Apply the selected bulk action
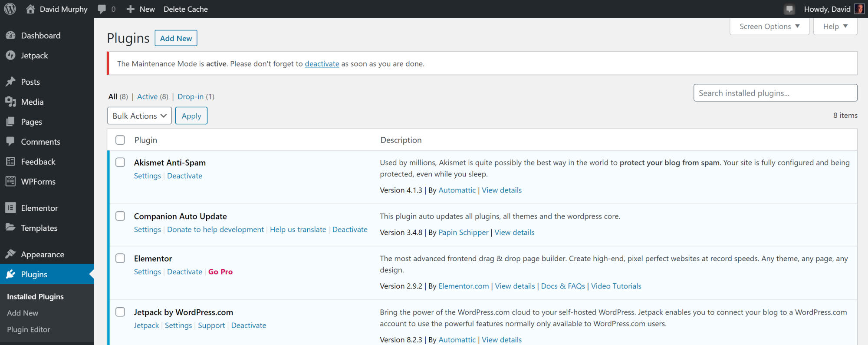The height and width of the screenshot is (345, 868). click(x=191, y=116)
